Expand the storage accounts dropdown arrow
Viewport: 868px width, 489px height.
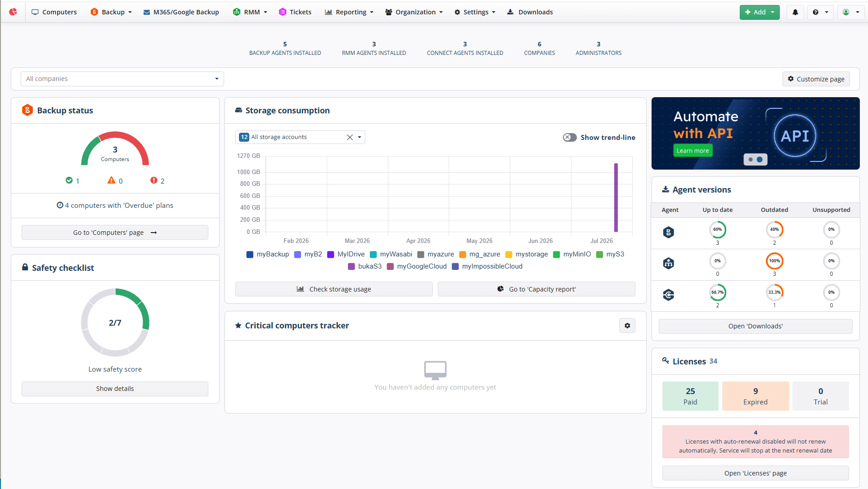(x=360, y=137)
